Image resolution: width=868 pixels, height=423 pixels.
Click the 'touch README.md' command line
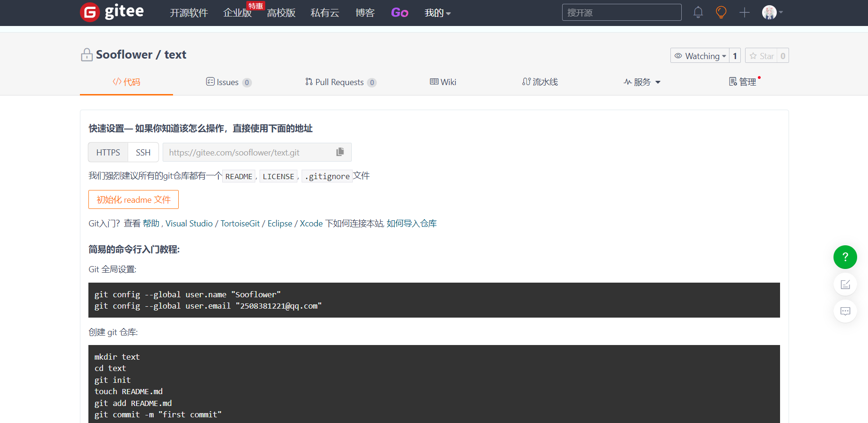coord(129,391)
